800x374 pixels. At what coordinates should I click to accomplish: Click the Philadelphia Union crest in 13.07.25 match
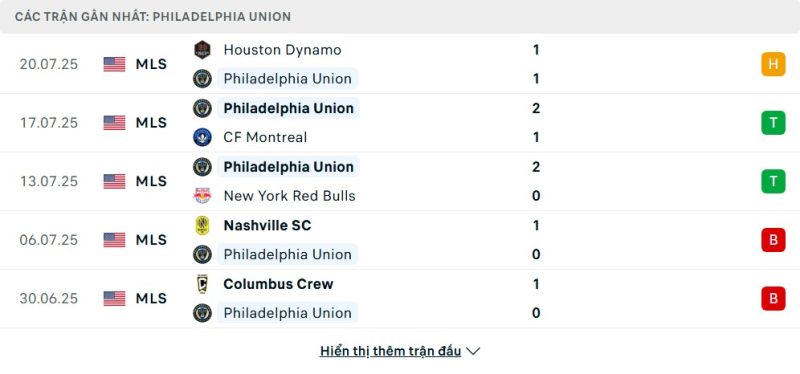tap(202, 167)
